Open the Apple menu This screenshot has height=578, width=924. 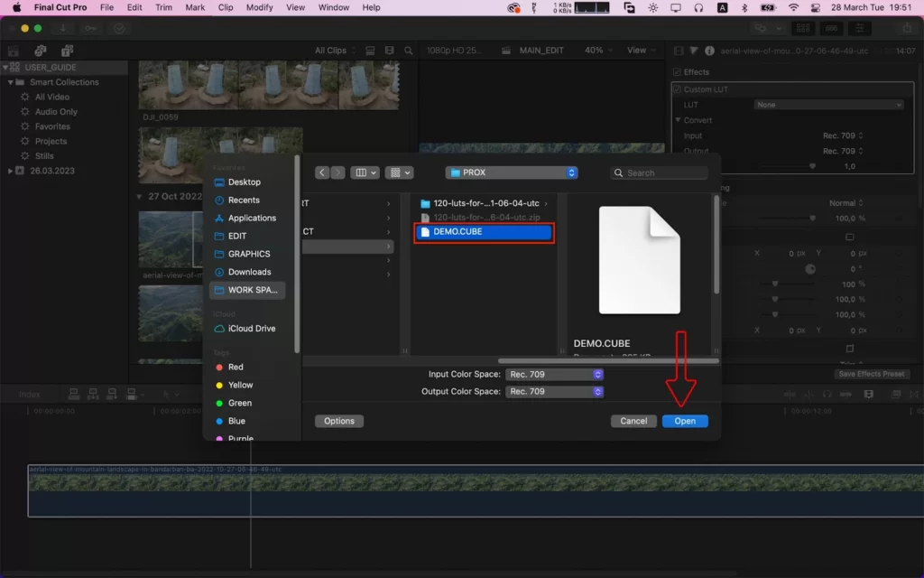16,7
